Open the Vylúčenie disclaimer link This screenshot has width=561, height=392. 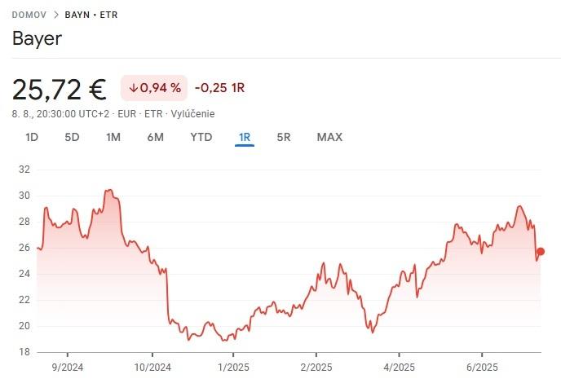(x=192, y=113)
